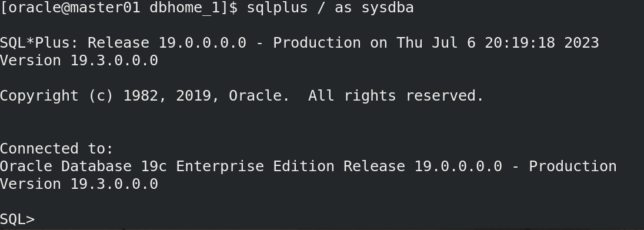The height and width of the screenshot is (230, 644).
Task: Click the 'sysdba' text in command line
Action: pyautogui.click(x=388, y=8)
